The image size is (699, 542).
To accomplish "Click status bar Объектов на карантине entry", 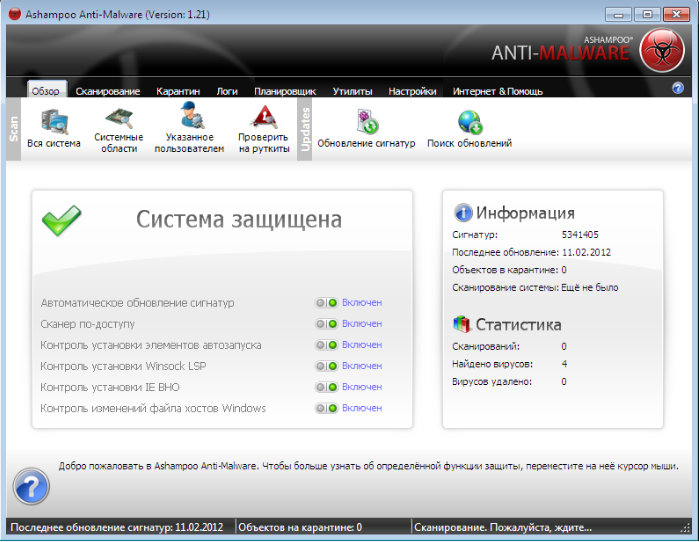I will pyautogui.click(x=300, y=527).
